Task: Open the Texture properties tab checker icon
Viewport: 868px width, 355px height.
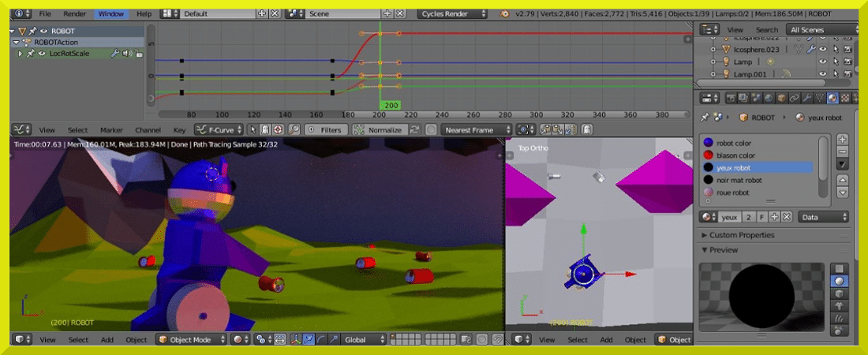Action: coord(845,98)
